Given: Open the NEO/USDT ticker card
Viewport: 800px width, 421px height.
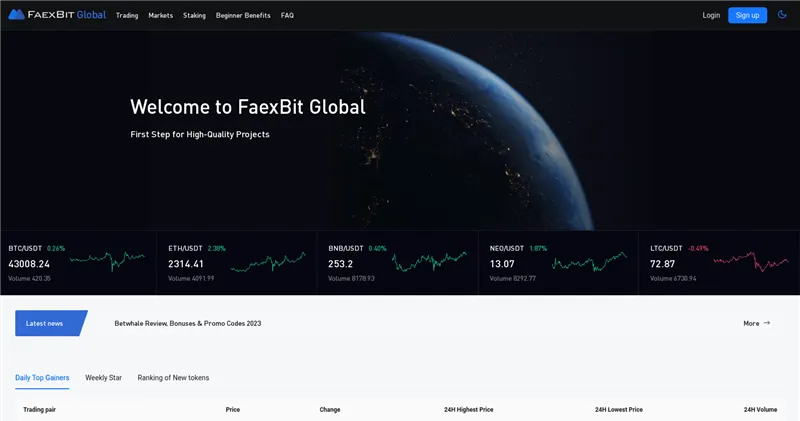Looking at the screenshot, I should point(559,263).
